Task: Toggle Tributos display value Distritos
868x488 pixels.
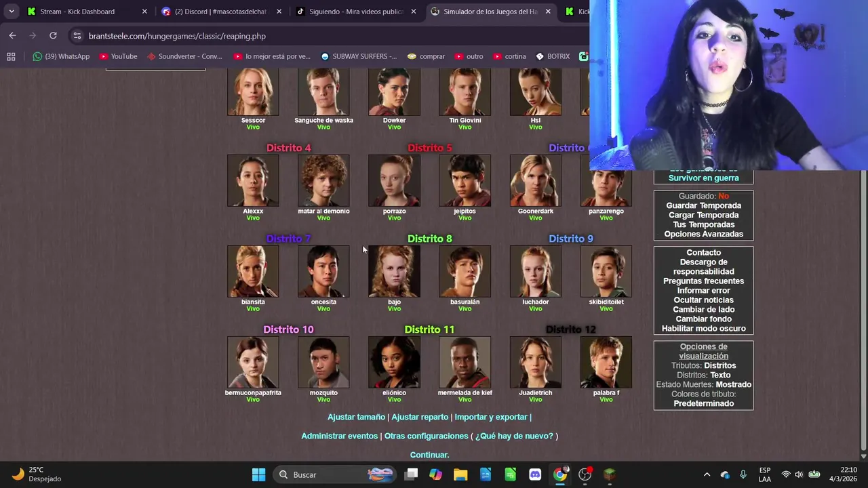Action: tap(719, 365)
